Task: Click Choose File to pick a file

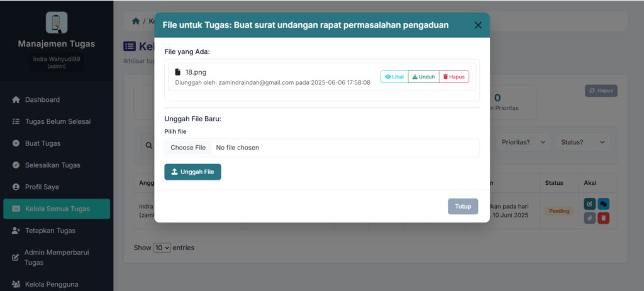Action: tap(188, 148)
